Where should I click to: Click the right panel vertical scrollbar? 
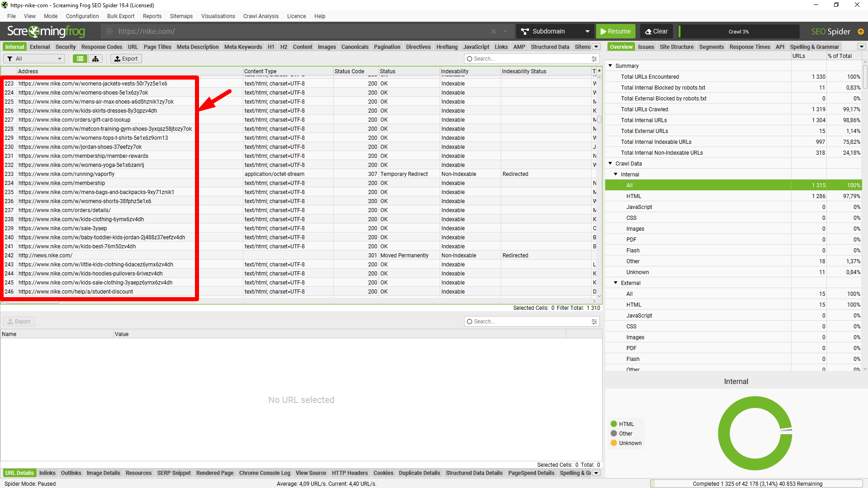click(865, 77)
